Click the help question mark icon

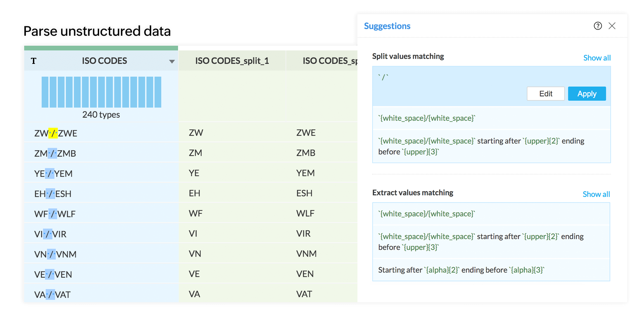point(598,26)
